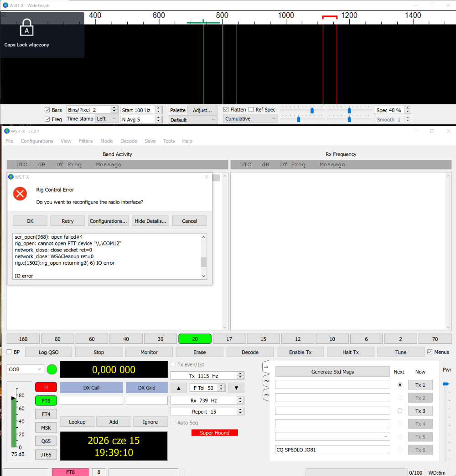
Task: Click the red H mode button
Action: tap(46, 387)
